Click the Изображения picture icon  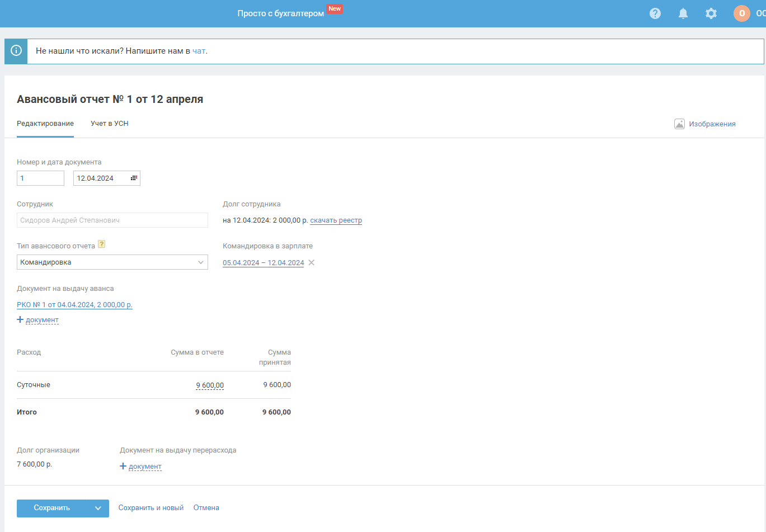tap(679, 124)
